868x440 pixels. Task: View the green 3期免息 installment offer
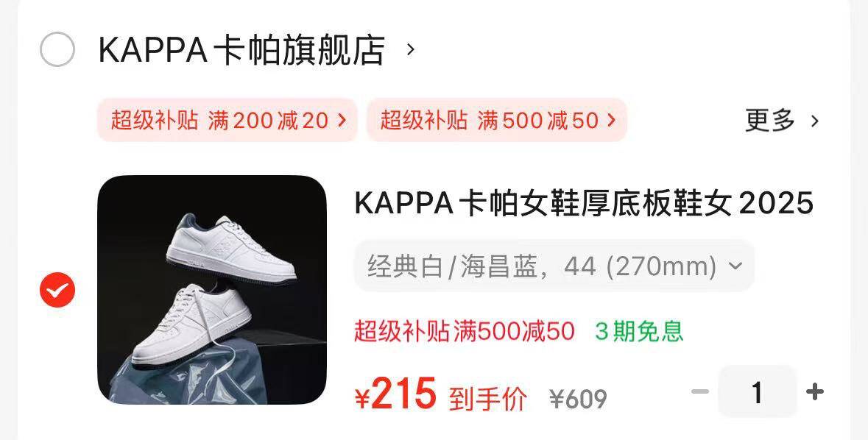(x=639, y=332)
